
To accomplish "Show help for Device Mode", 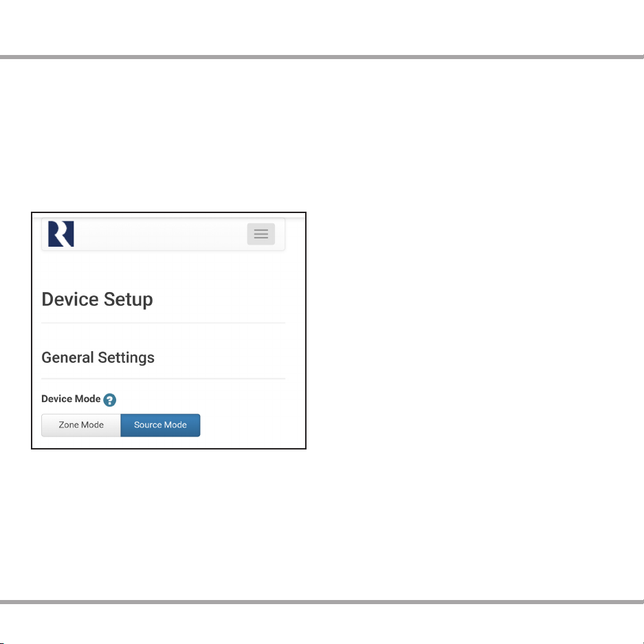I will coord(110,399).
